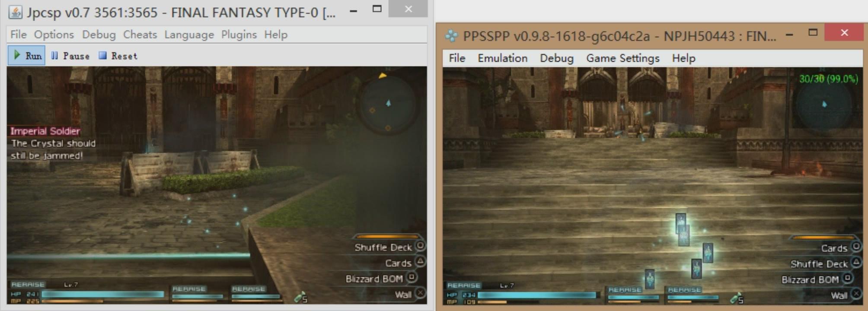Click the Run button in Jpcsp toolbar
Viewport: 868px width, 311px height.
click(27, 56)
